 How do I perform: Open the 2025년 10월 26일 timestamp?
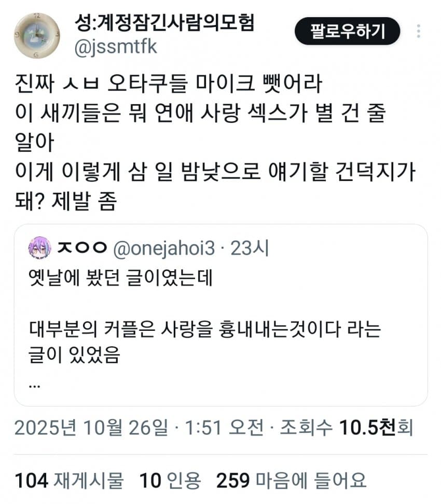click(x=91, y=427)
